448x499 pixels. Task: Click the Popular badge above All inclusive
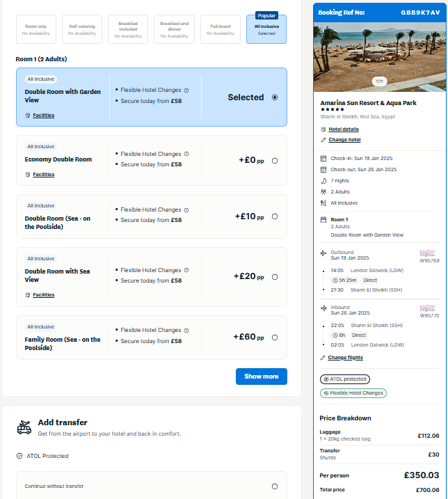[266, 15]
